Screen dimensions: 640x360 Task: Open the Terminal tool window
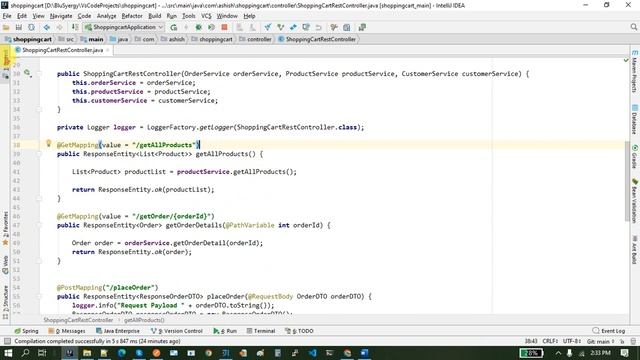click(261, 331)
